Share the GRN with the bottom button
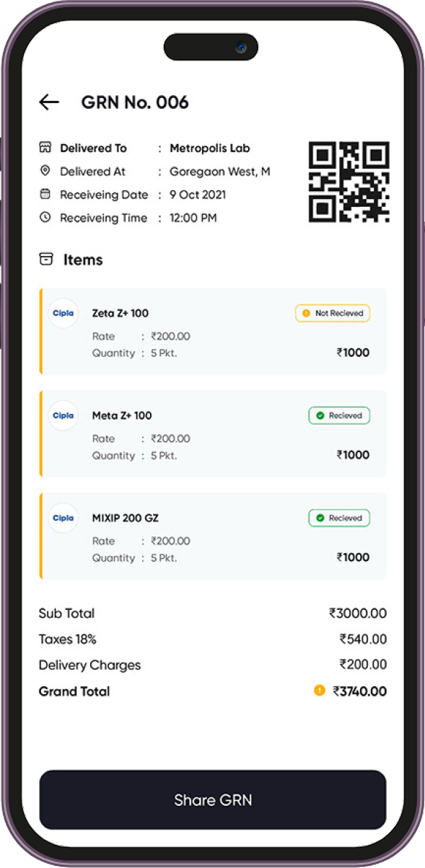The image size is (425, 868). tap(213, 800)
